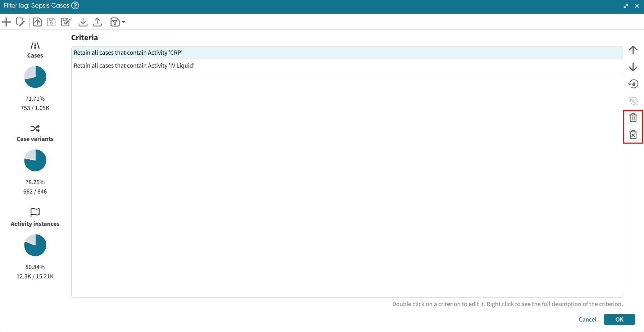Click the save-as disk with pencil icon

coord(65,22)
